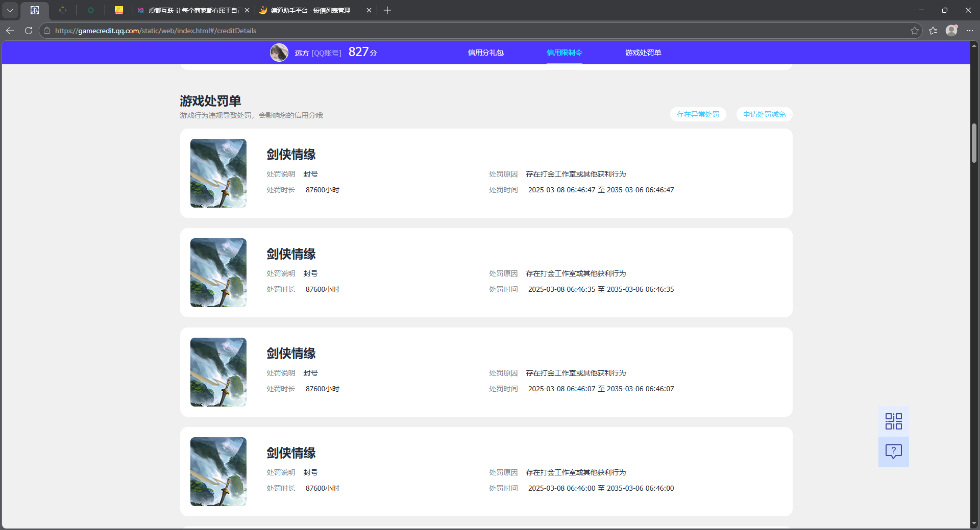Bookmark this page with the star icon
The image size is (980, 530).
(914, 31)
